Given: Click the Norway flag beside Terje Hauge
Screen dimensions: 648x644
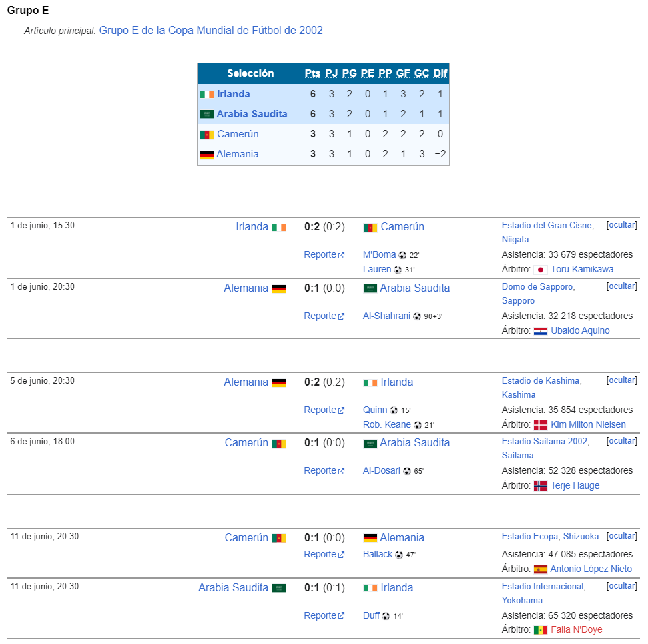Looking at the screenshot, I should point(540,486).
